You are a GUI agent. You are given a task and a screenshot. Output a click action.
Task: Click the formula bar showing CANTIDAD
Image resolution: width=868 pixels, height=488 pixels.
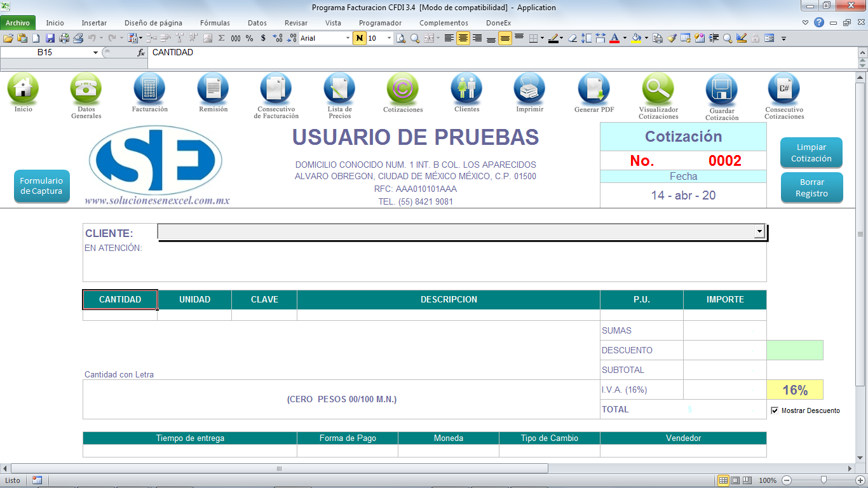502,53
